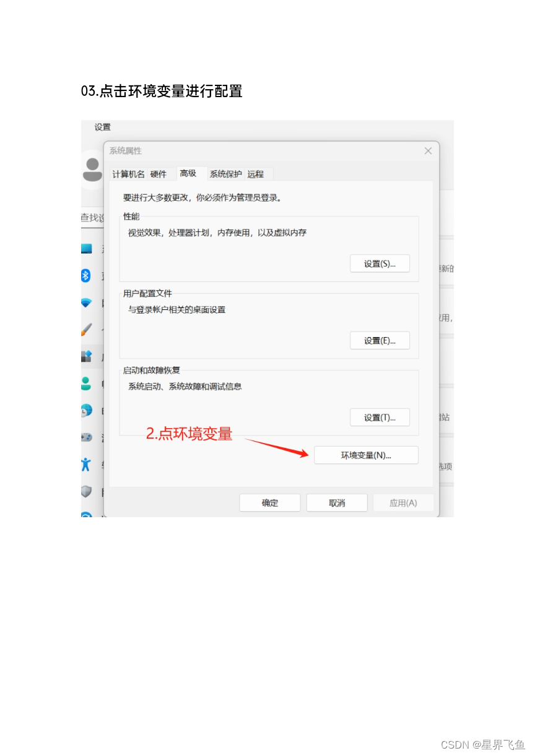Open Personalization paintbrush icon in Settings
Image resolution: width=535 pixels, height=756 pixels.
tap(87, 330)
